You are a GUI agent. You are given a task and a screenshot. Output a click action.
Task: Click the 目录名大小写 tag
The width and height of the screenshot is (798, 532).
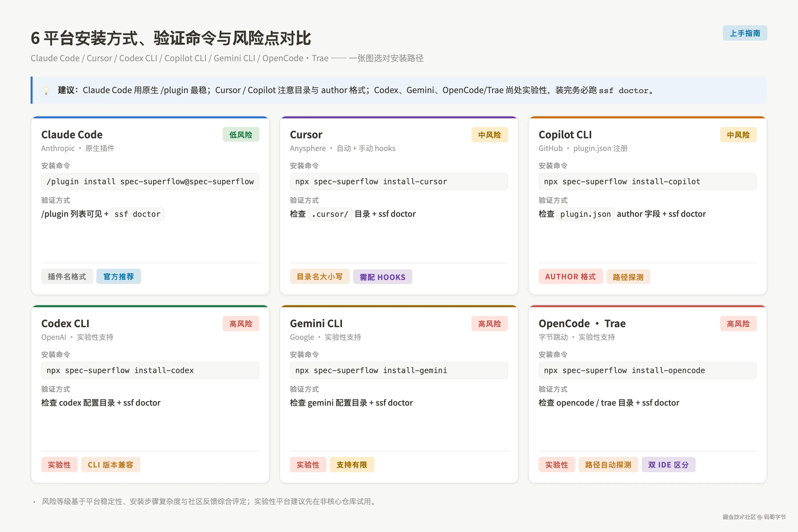pos(320,276)
